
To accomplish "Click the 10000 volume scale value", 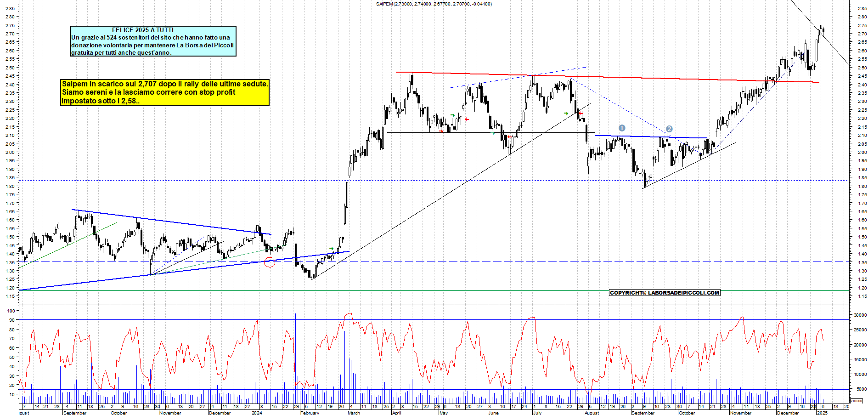I will coord(860,375).
